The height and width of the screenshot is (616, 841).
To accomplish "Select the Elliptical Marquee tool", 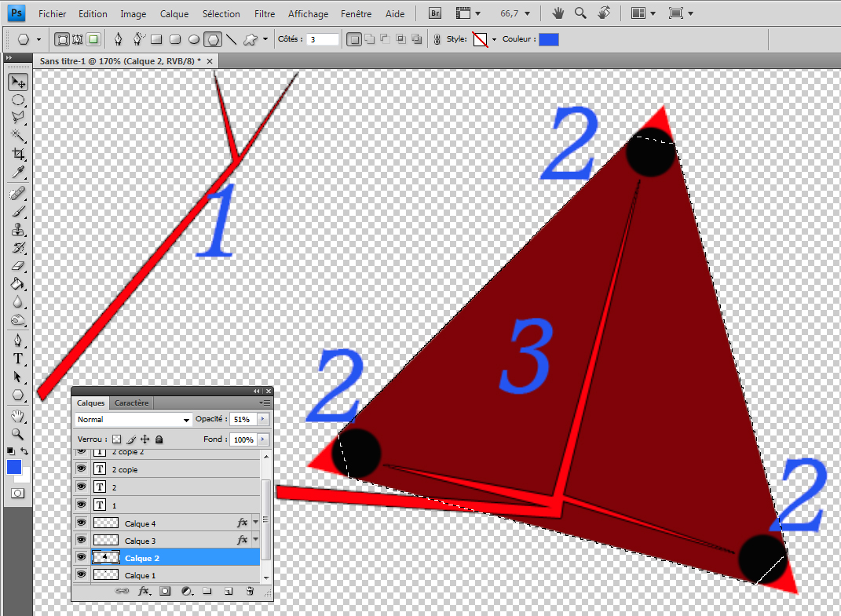I will tap(18, 100).
